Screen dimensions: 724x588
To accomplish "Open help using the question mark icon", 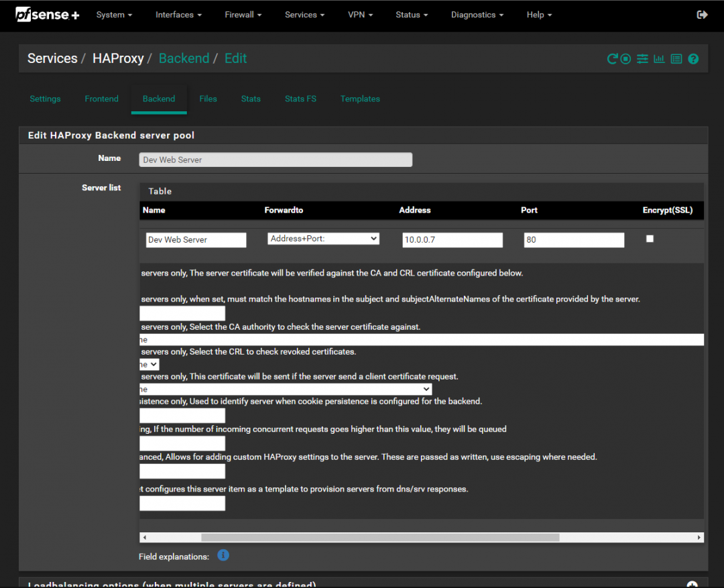I will [x=692, y=58].
